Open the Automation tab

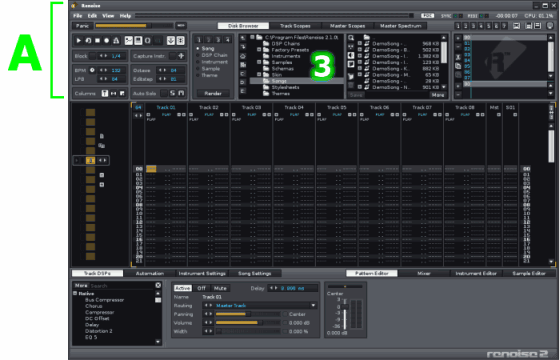click(150, 273)
